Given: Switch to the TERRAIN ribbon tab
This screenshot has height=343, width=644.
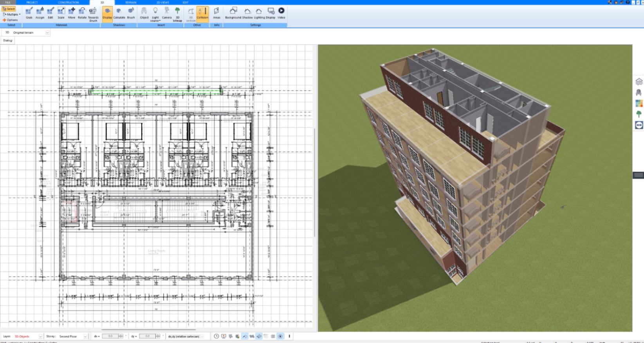Looking at the screenshot, I should pyautogui.click(x=131, y=2).
